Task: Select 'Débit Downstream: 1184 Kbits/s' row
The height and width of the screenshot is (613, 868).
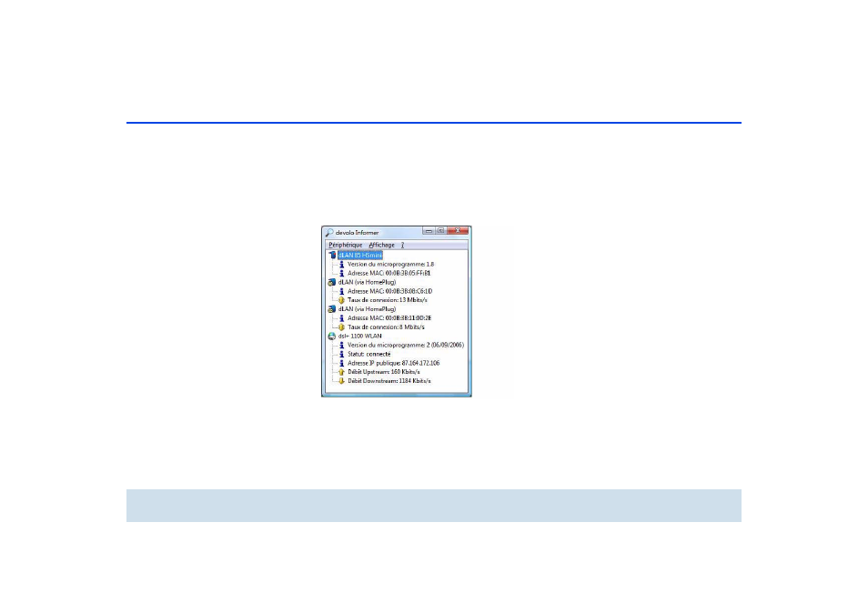Action: (389, 381)
